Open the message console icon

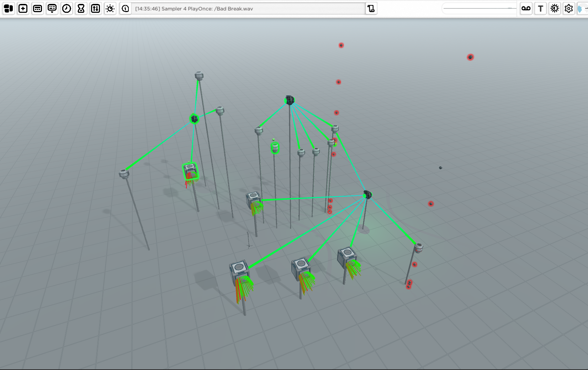(x=37, y=9)
